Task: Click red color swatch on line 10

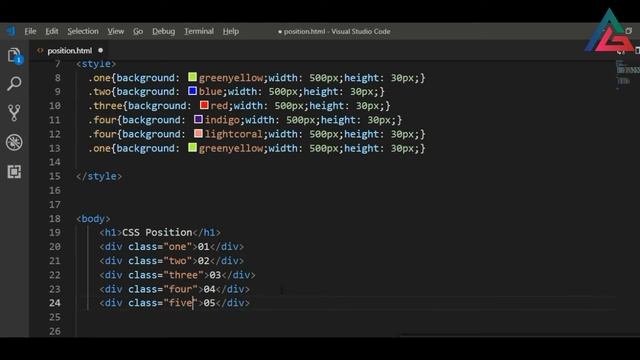Action: [x=204, y=105]
